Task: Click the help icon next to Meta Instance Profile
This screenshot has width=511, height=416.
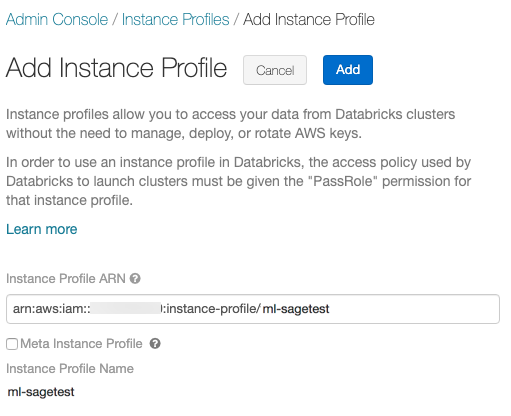Action: [x=155, y=343]
